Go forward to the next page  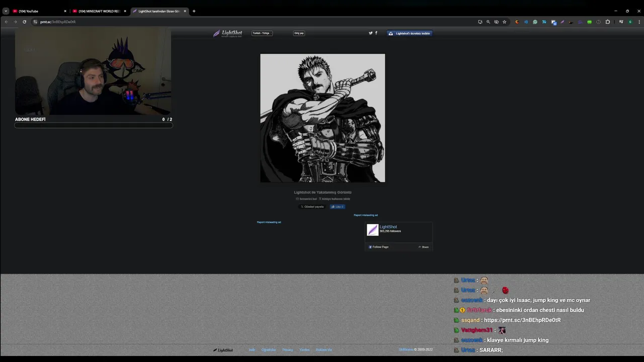(x=15, y=22)
